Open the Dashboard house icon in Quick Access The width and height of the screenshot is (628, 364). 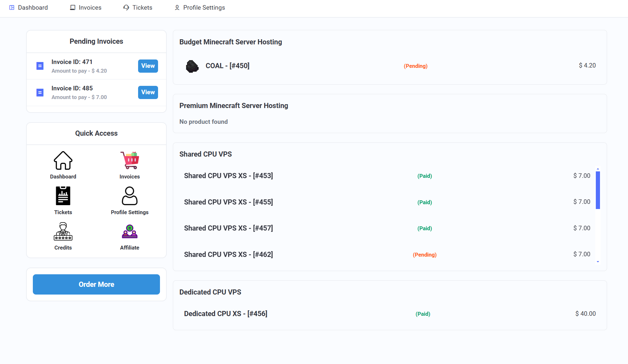tap(63, 160)
